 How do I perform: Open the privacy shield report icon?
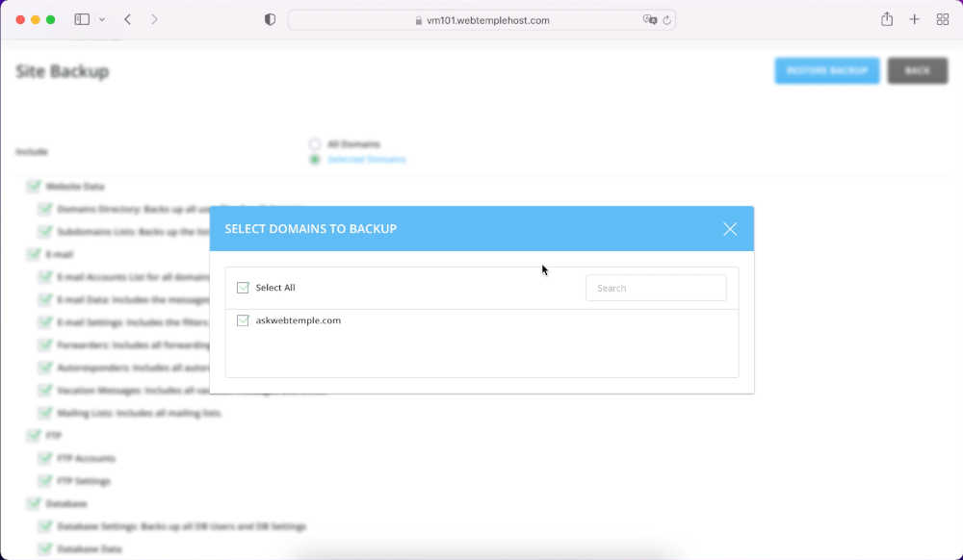point(270,19)
